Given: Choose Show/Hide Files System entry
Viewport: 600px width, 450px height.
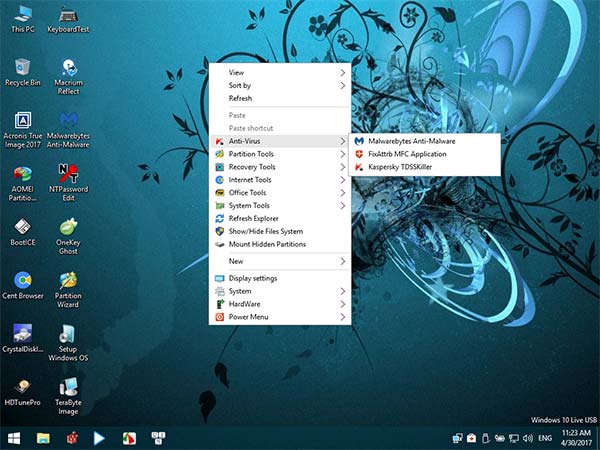Looking at the screenshot, I should tap(280, 232).
